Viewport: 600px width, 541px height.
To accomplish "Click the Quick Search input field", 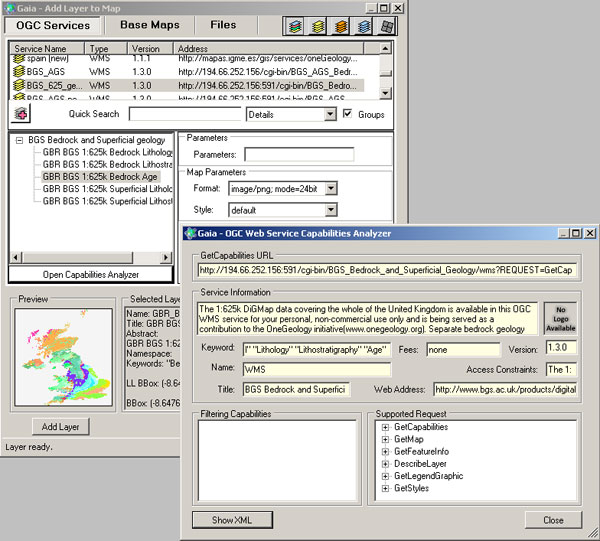I will tap(185, 114).
